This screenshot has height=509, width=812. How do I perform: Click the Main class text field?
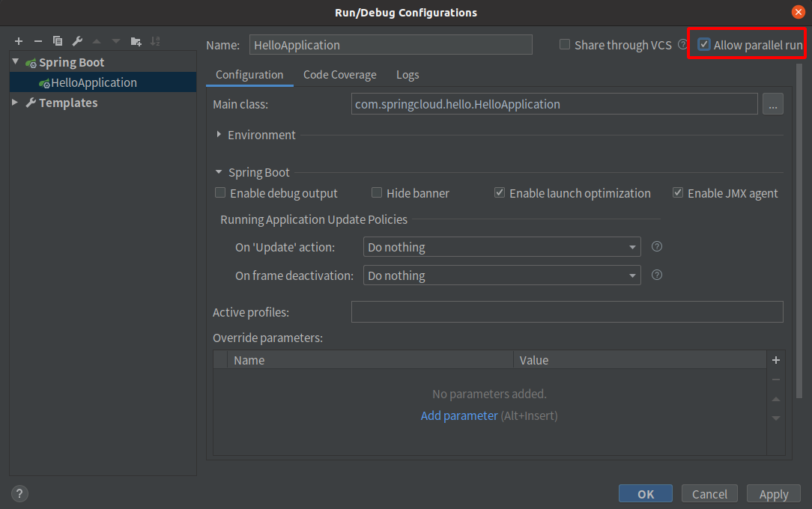pyautogui.click(x=554, y=104)
